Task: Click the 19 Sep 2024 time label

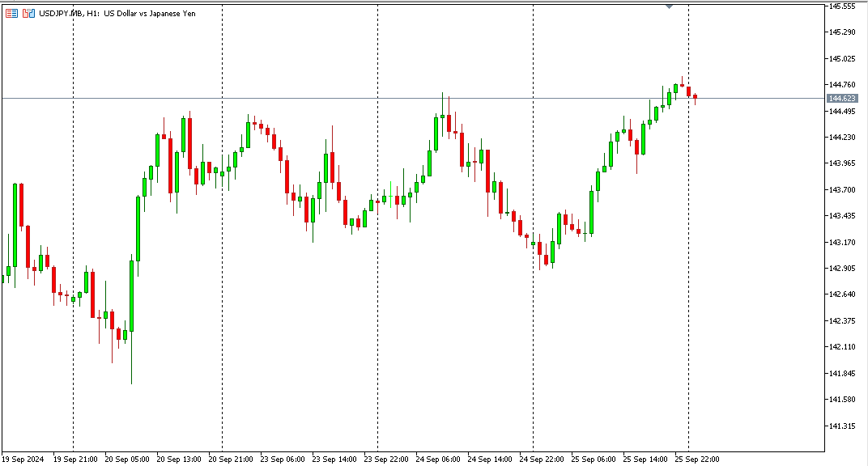Action: point(23,459)
